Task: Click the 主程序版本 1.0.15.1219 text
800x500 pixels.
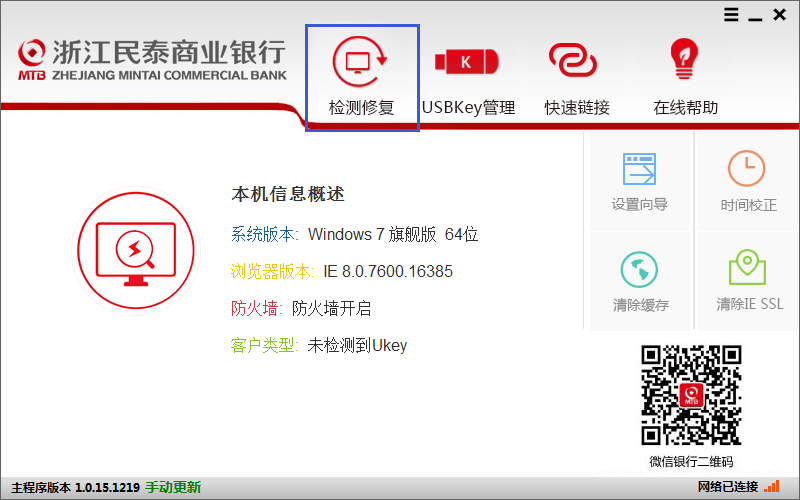Action: click(x=76, y=487)
